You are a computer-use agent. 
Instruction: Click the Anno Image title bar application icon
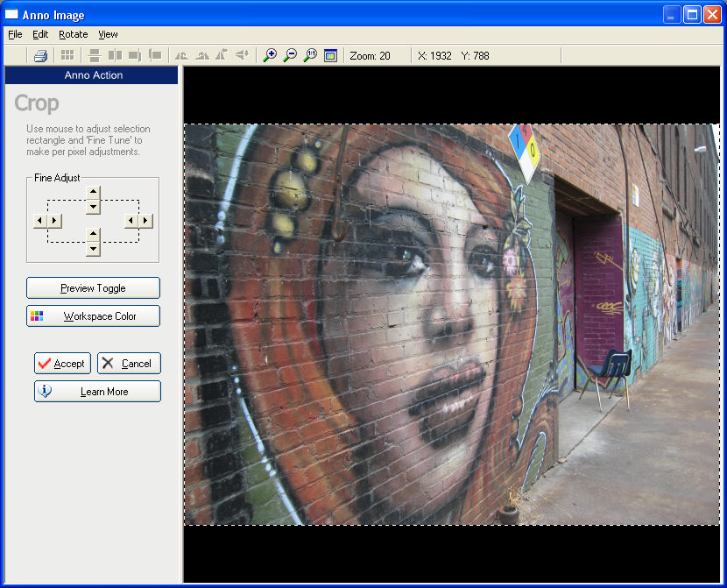[11, 14]
